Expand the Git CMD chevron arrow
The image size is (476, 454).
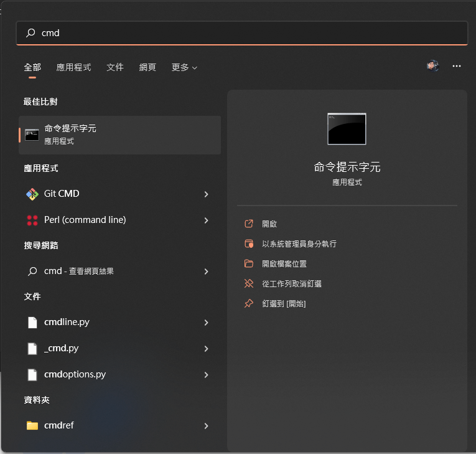tap(206, 194)
